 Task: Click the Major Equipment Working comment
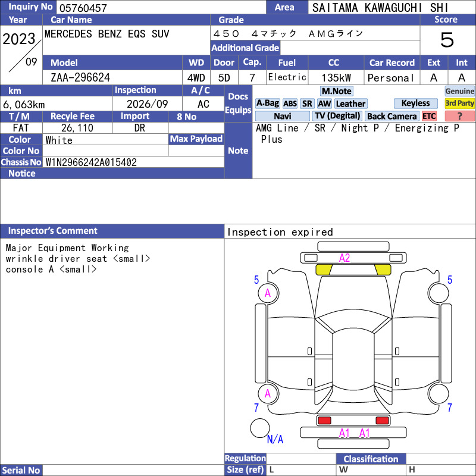point(67,248)
